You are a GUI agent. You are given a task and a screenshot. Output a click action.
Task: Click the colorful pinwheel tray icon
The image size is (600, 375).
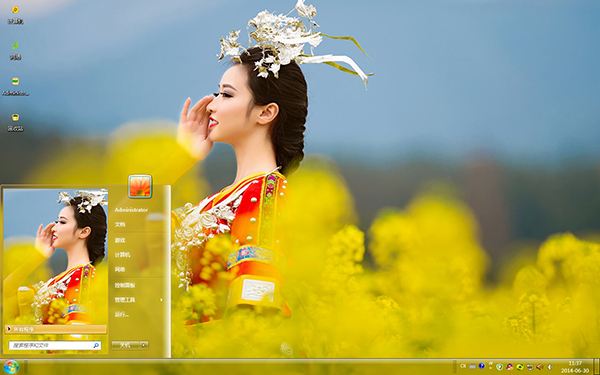pyautogui.click(x=510, y=367)
